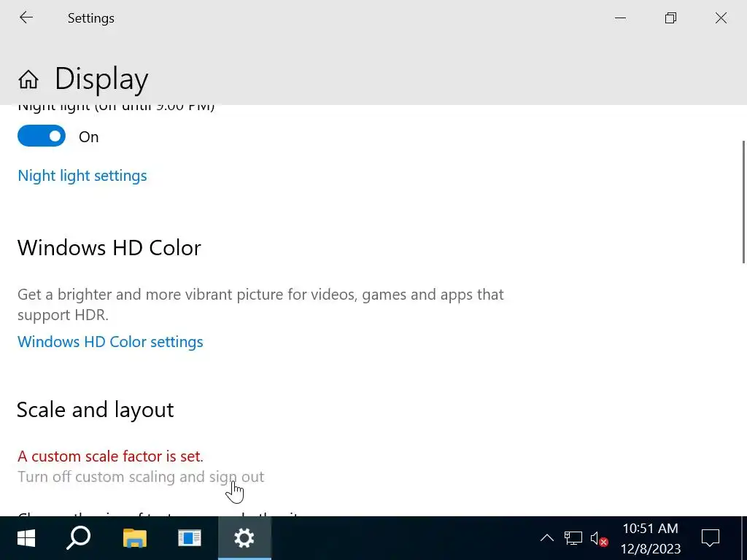Click the HDR description text
Viewport: 747px width, 560px height.
click(260, 305)
